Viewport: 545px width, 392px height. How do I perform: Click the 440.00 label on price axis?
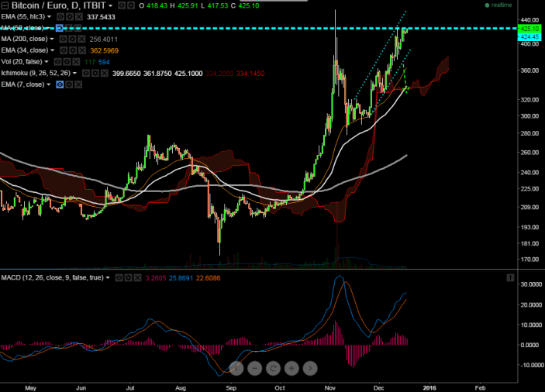point(530,20)
